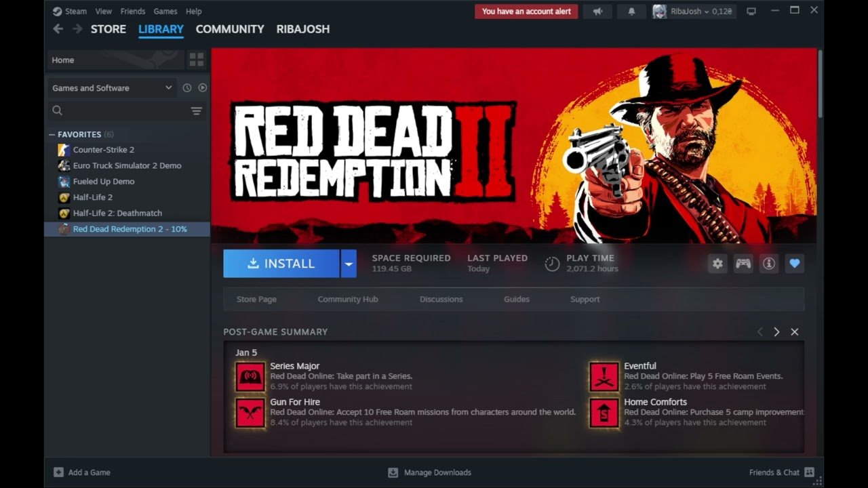
Task: Open the announcements megaphone icon
Action: 597,12
